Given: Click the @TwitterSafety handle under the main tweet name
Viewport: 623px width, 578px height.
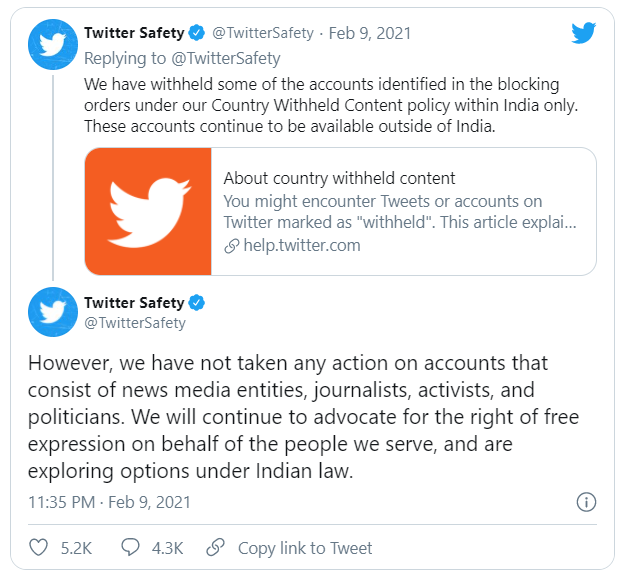Looking at the screenshot, I should (135, 323).
